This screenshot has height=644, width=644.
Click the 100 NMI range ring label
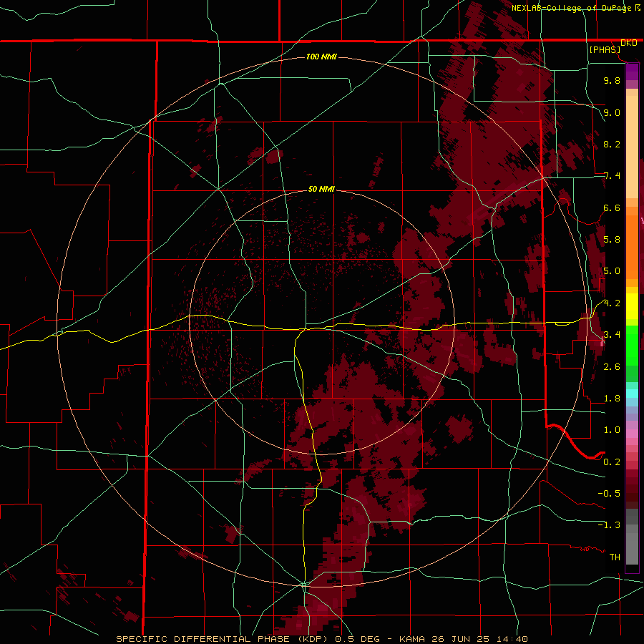point(321,57)
